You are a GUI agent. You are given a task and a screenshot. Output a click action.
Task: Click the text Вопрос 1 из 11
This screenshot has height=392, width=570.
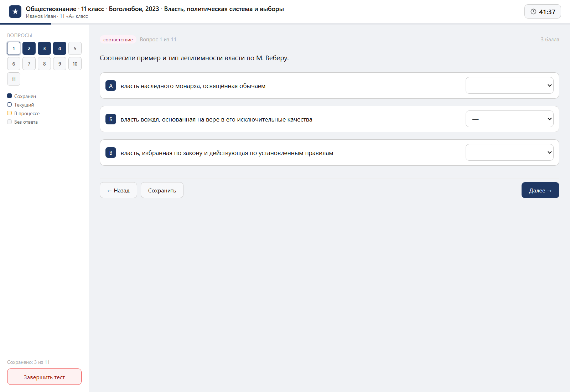pos(158,40)
